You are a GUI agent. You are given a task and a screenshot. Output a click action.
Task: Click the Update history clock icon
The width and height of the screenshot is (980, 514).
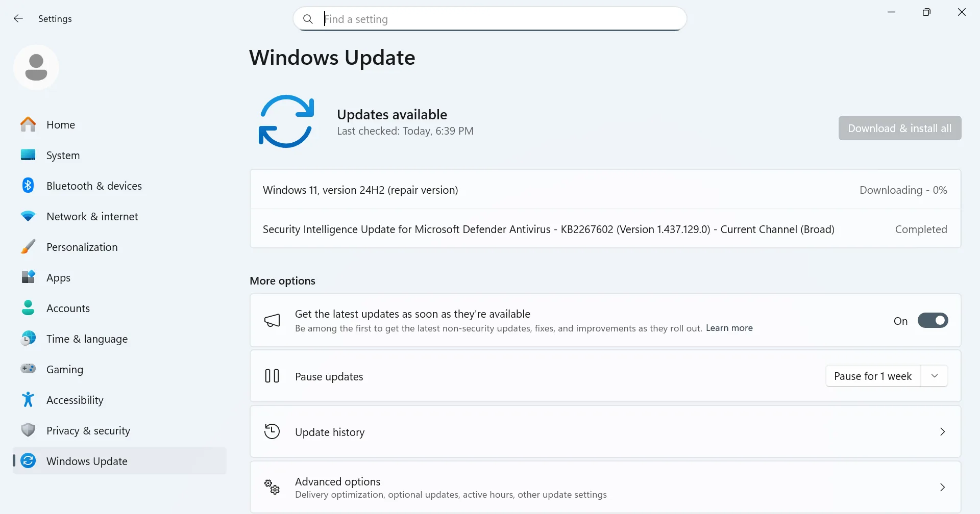click(x=272, y=431)
